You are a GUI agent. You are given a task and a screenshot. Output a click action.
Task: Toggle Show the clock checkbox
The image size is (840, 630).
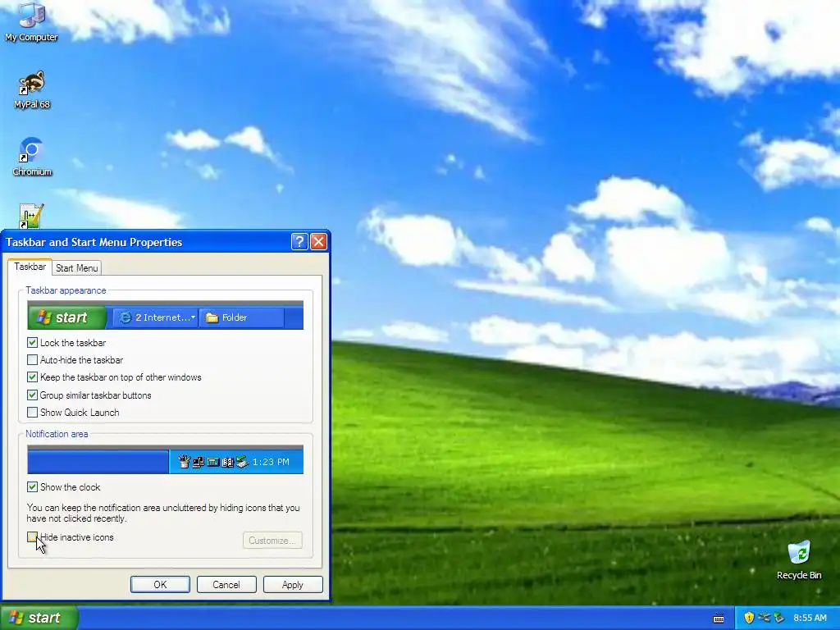point(32,487)
